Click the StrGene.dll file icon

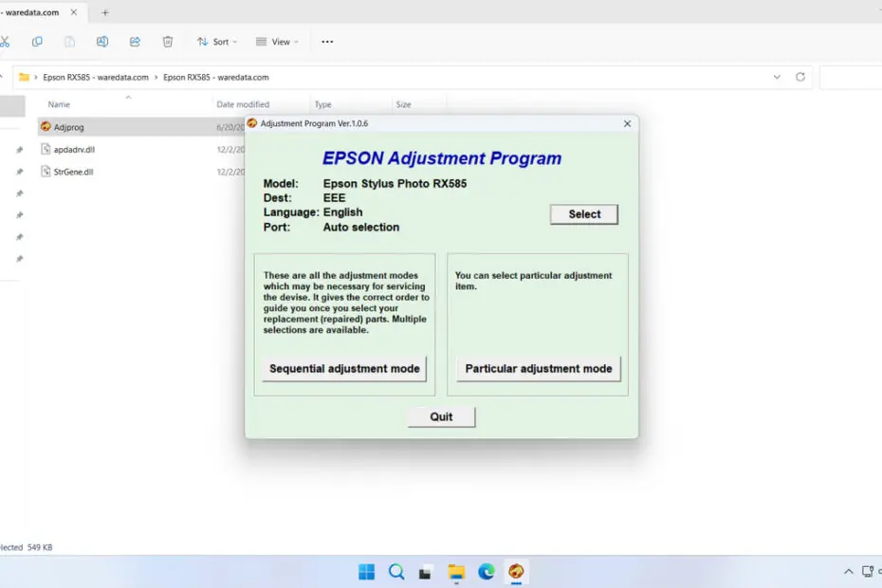click(46, 171)
